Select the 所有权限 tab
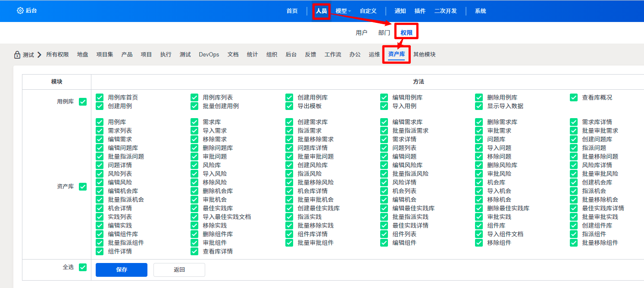The image size is (644, 288). click(57, 55)
